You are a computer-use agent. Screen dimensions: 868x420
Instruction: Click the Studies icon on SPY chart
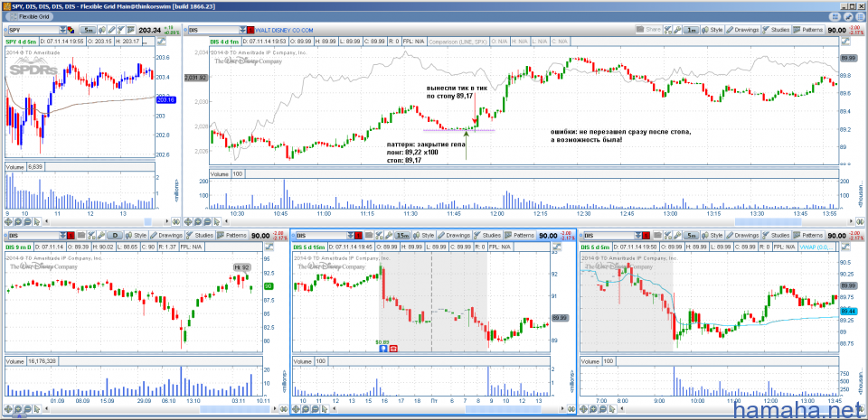(x=120, y=30)
